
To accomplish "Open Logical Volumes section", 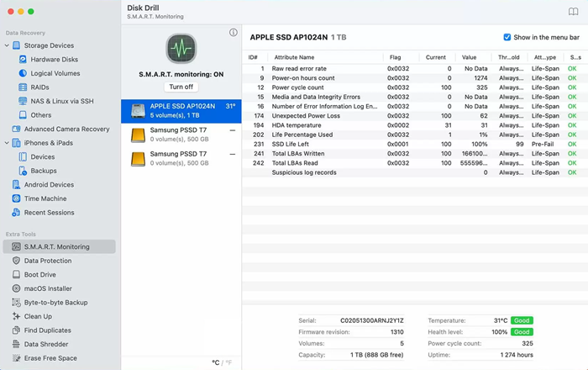I will (55, 73).
